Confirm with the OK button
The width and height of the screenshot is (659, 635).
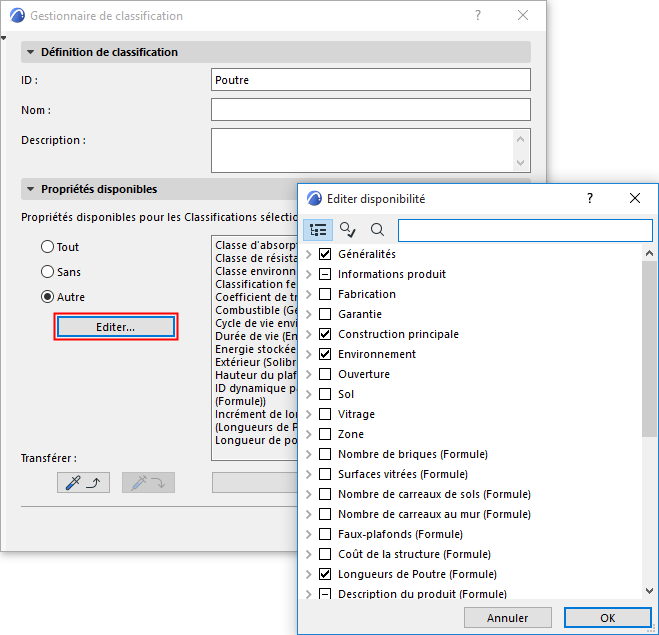(608, 618)
